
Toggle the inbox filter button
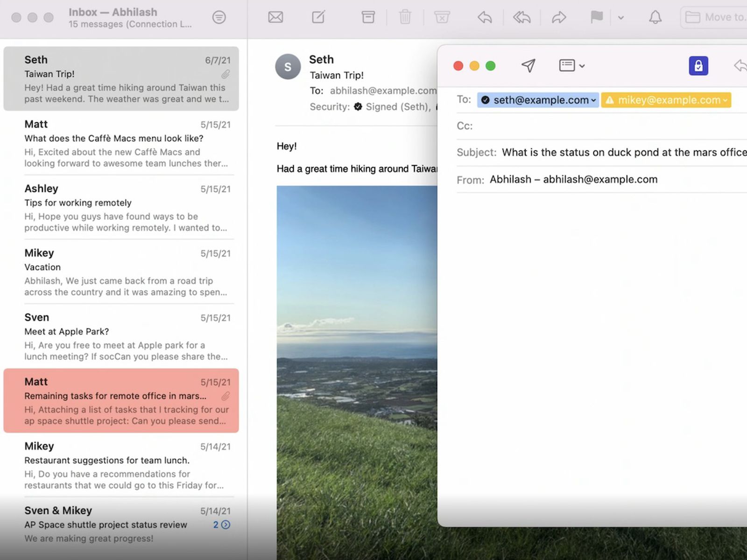coord(219,18)
